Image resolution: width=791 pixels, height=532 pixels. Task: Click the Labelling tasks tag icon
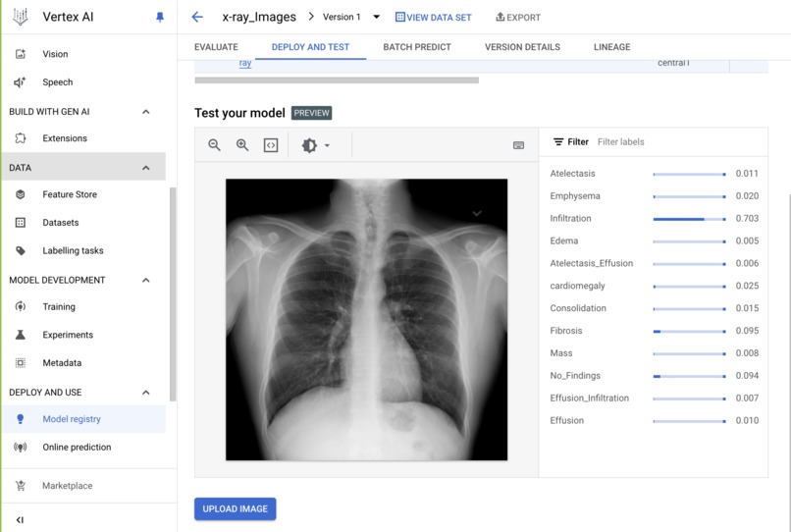pos(21,251)
